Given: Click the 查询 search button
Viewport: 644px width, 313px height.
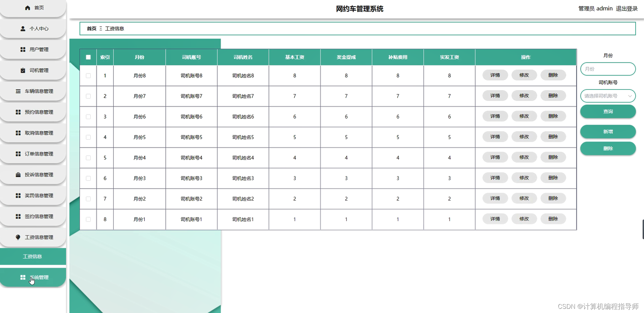Looking at the screenshot, I should click(x=608, y=111).
